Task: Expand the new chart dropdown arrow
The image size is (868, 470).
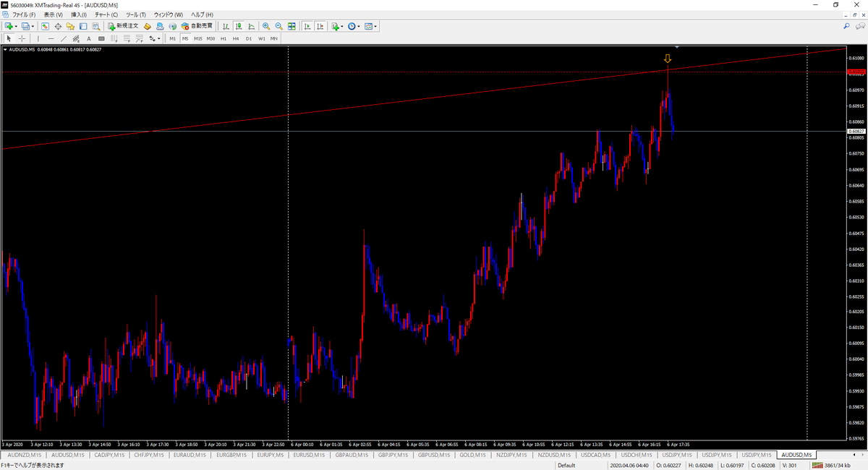Action: click(x=16, y=26)
